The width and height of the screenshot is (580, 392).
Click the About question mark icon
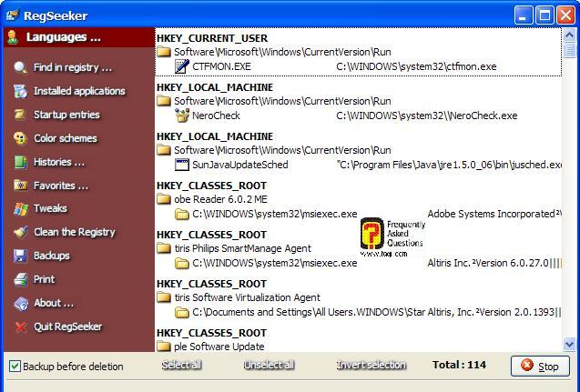coord(21,304)
